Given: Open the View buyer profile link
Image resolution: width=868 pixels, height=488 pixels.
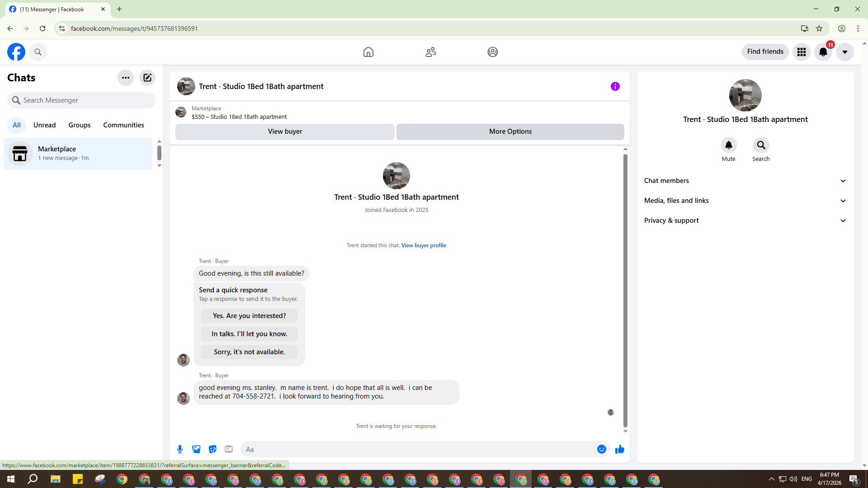Looking at the screenshot, I should 424,245.
